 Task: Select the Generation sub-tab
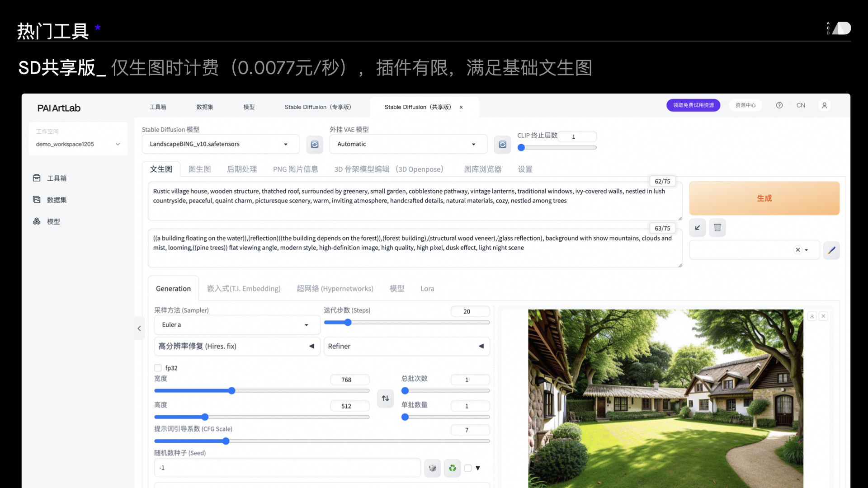click(x=173, y=289)
